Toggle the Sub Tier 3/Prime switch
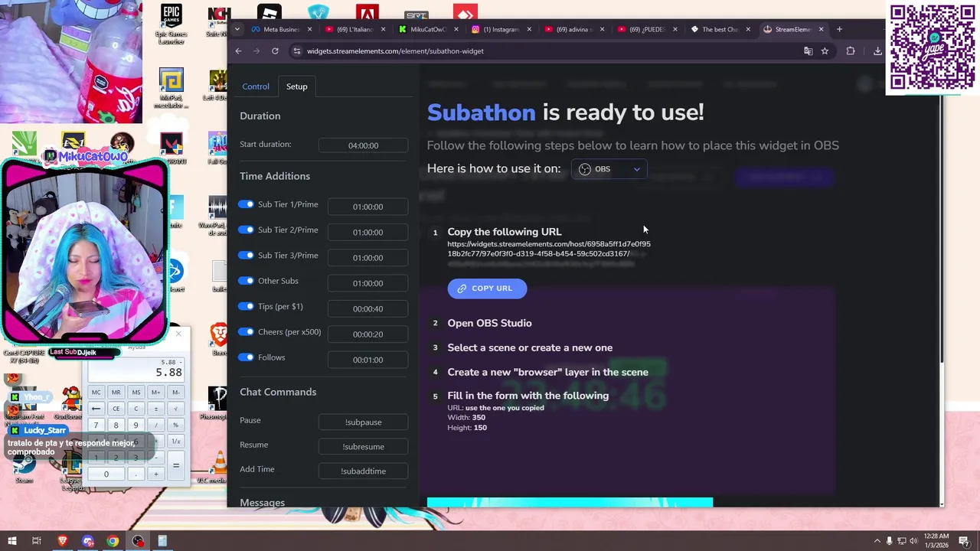The width and height of the screenshot is (980, 551). [246, 255]
